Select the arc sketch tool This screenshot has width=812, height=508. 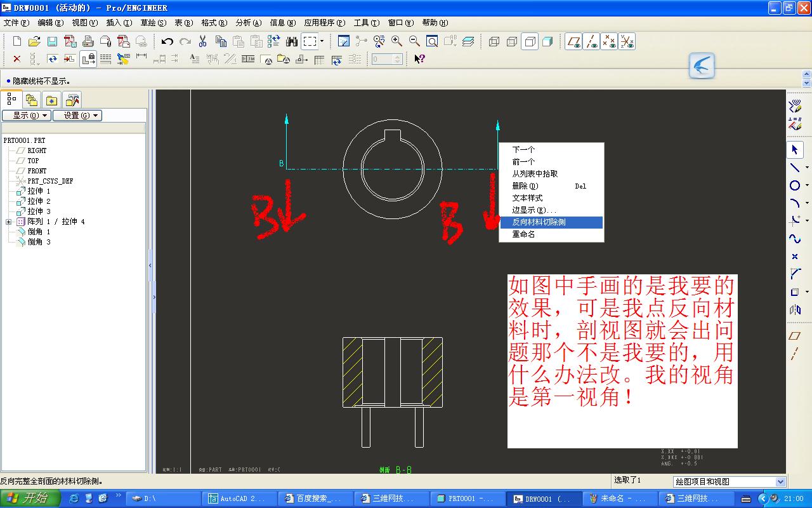(795, 203)
